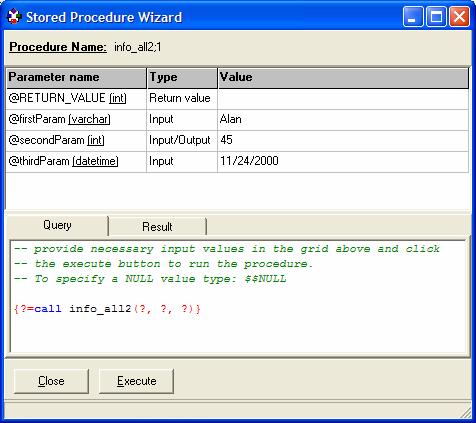This screenshot has width=476, height=423.
Task: Select the Query tab
Action: click(x=57, y=225)
